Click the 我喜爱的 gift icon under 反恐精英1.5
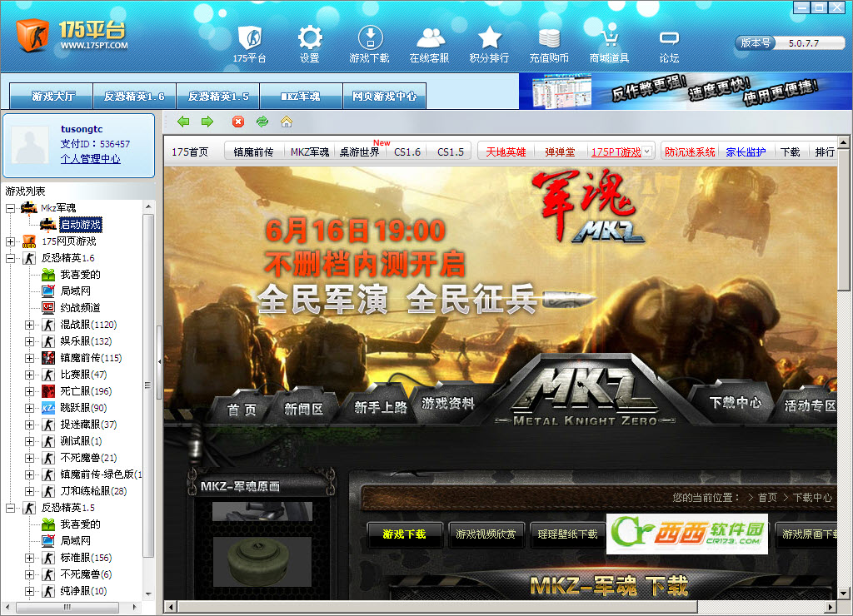The height and width of the screenshot is (616, 853). [x=48, y=524]
